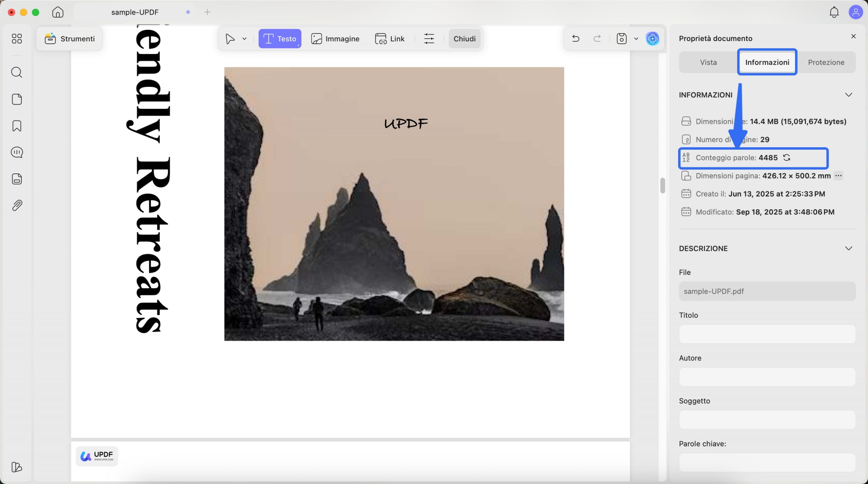This screenshot has width=868, height=484.
Task: Open page thumbnails from the sidebar
Action: tap(16, 99)
